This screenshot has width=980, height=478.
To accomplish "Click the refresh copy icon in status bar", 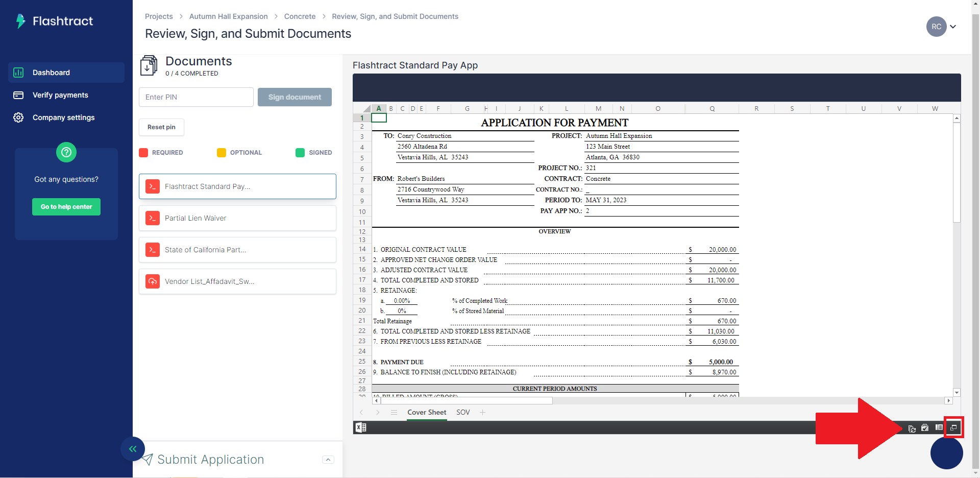I will point(912,428).
